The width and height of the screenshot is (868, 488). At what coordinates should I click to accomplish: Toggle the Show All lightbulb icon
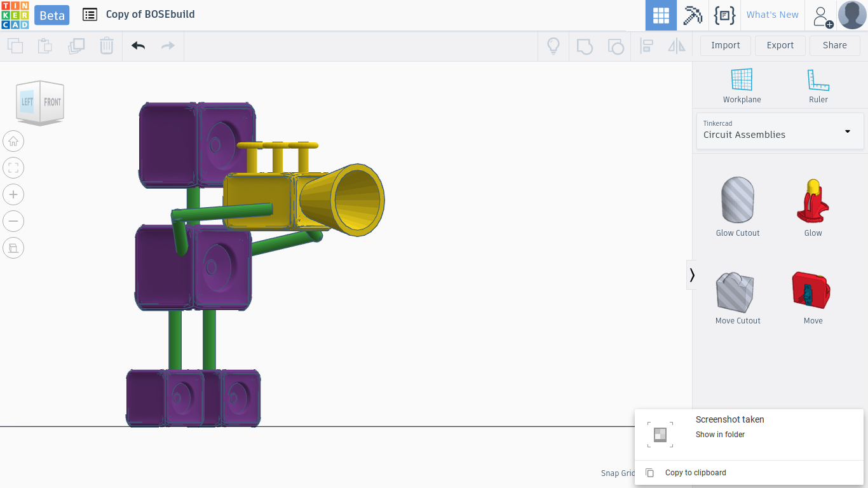[553, 46]
